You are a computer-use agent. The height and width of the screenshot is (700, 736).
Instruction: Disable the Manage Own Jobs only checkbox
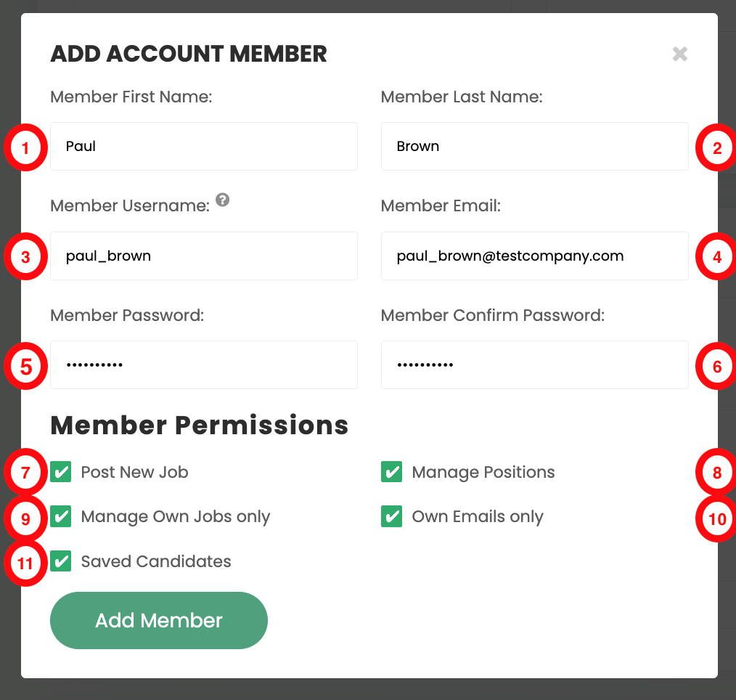(x=61, y=516)
